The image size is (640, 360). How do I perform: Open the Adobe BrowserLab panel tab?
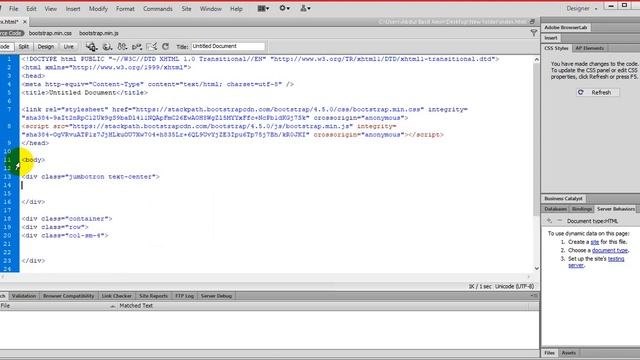pyautogui.click(x=565, y=27)
